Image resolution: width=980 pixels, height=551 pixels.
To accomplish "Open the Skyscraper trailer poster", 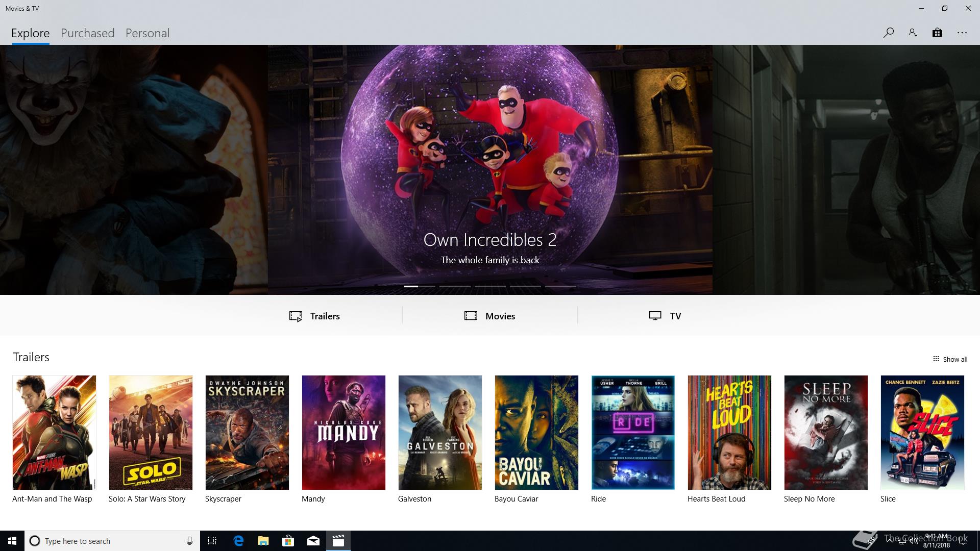I will tap(247, 433).
